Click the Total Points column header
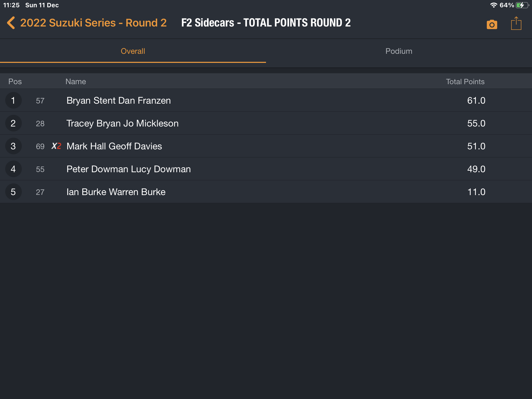The height and width of the screenshot is (399, 532). coord(465,82)
